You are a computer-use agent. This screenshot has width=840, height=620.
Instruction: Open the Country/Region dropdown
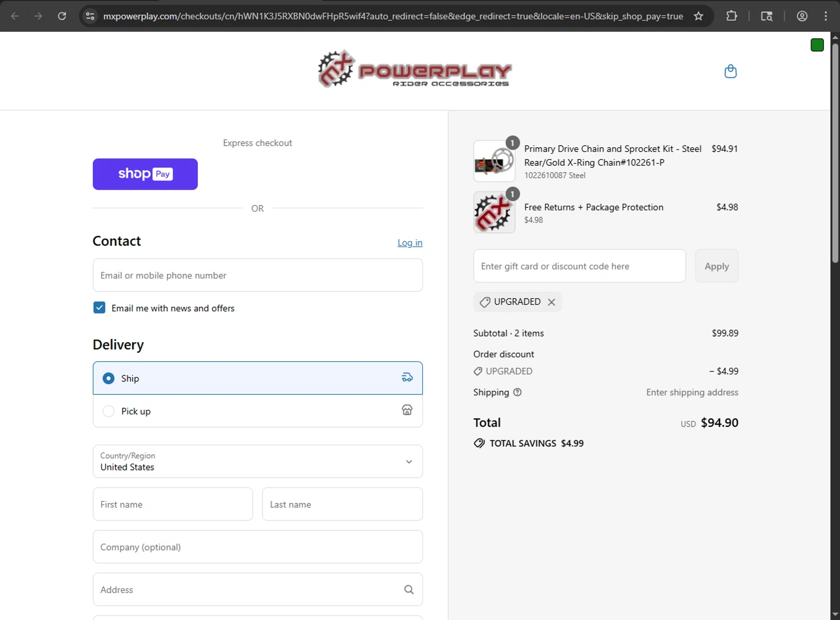258,461
